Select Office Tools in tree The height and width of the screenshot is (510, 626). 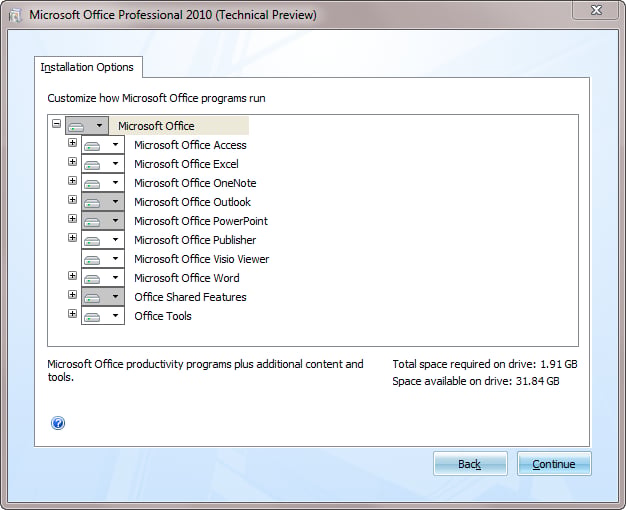pos(163,316)
